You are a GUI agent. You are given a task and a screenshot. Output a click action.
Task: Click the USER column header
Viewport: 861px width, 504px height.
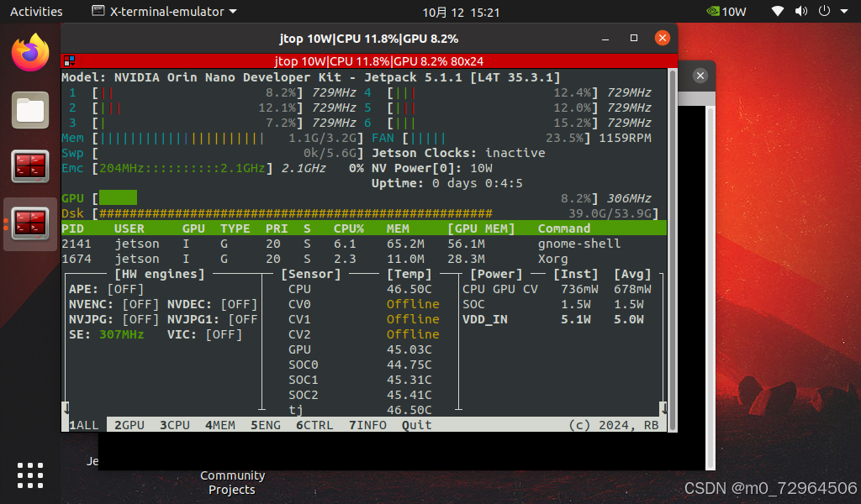coord(129,228)
